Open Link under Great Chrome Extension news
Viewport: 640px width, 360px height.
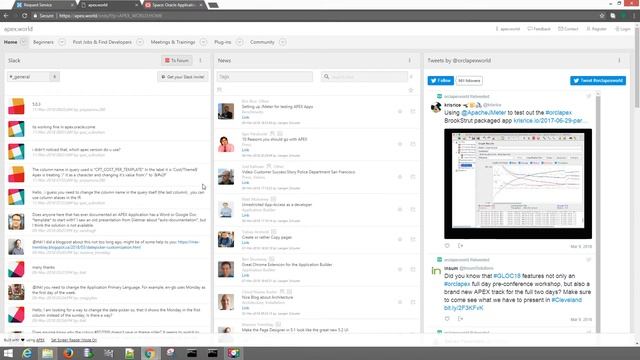(245, 276)
